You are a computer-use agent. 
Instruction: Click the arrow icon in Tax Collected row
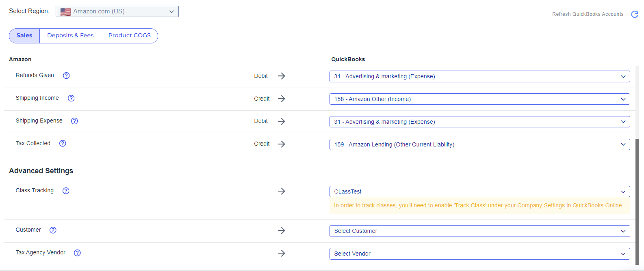[x=282, y=144]
